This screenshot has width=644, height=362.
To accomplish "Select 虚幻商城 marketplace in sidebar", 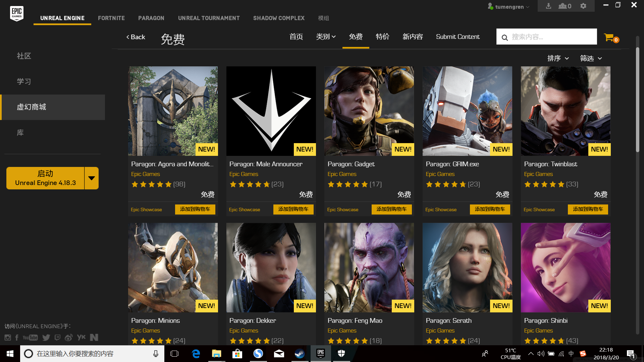I will [53, 107].
